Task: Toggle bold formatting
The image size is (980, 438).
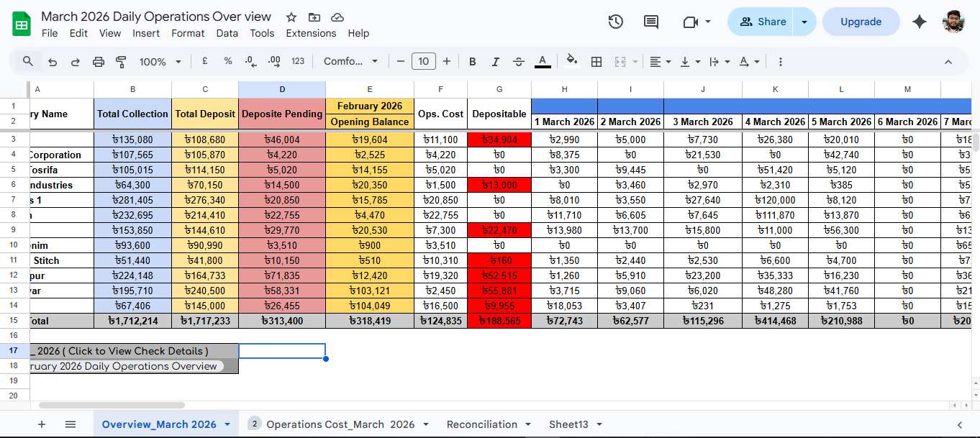Action: [x=473, y=62]
